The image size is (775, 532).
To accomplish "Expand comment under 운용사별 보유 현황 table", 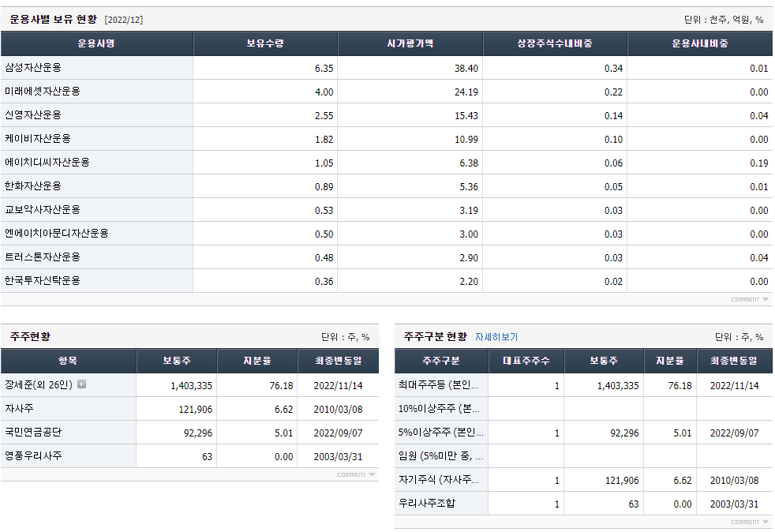I will [749, 300].
